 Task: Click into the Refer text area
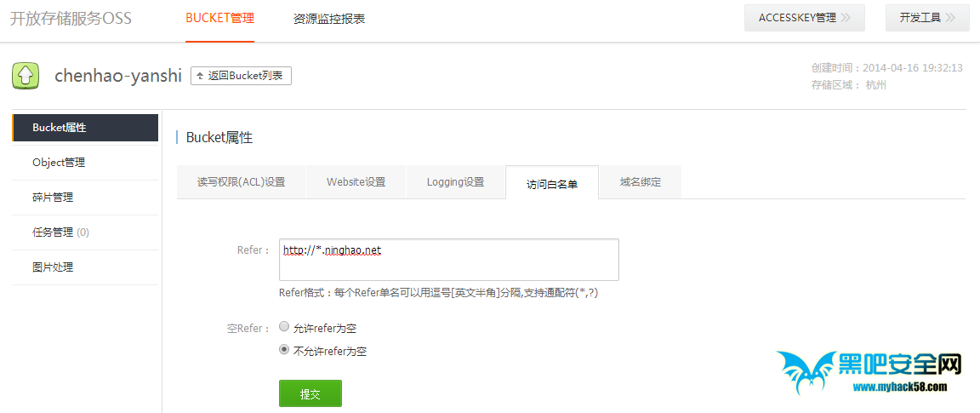click(449, 260)
